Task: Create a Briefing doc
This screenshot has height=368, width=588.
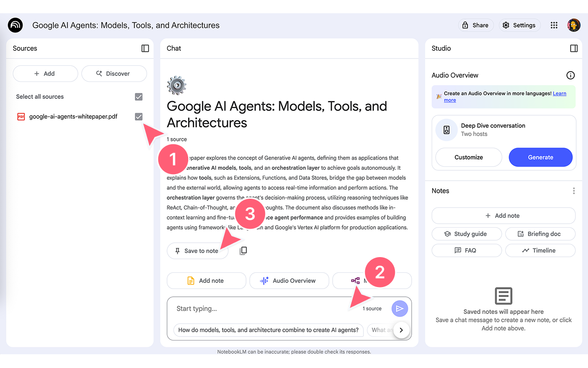Action: point(540,234)
